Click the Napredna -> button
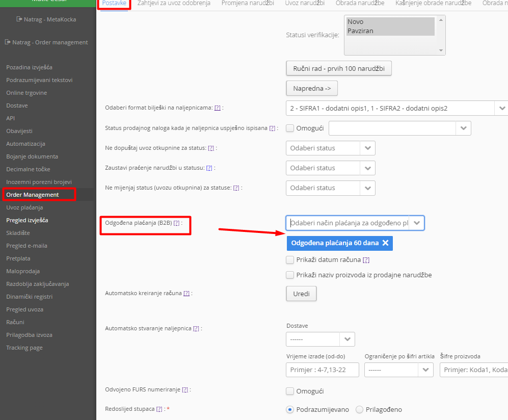Viewport: 508px width, 420px height. point(312,88)
